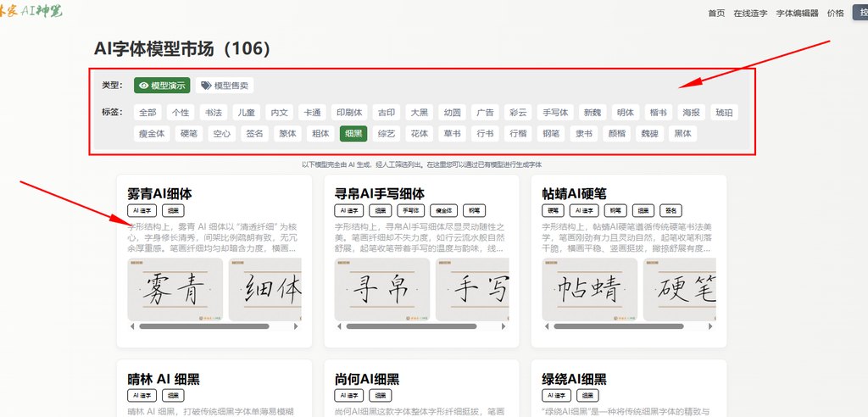Pick the 明体 tag
The width and height of the screenshot is (868, 417).
click(x=626, y=113)
